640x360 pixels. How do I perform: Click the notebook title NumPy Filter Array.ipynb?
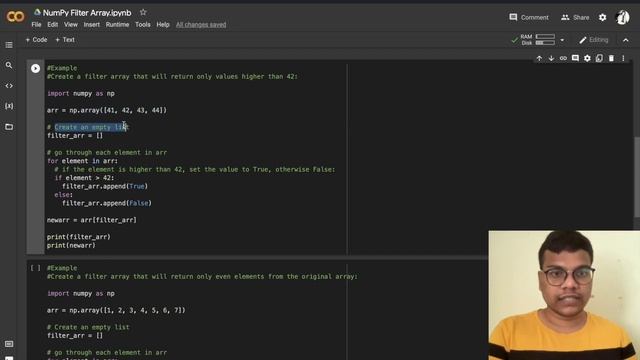tap(87, 13)
